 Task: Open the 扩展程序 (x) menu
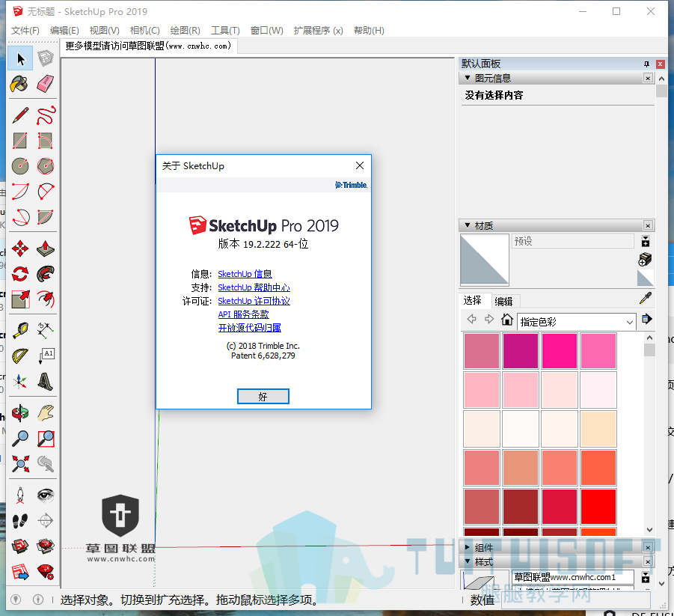pos(318,31)
